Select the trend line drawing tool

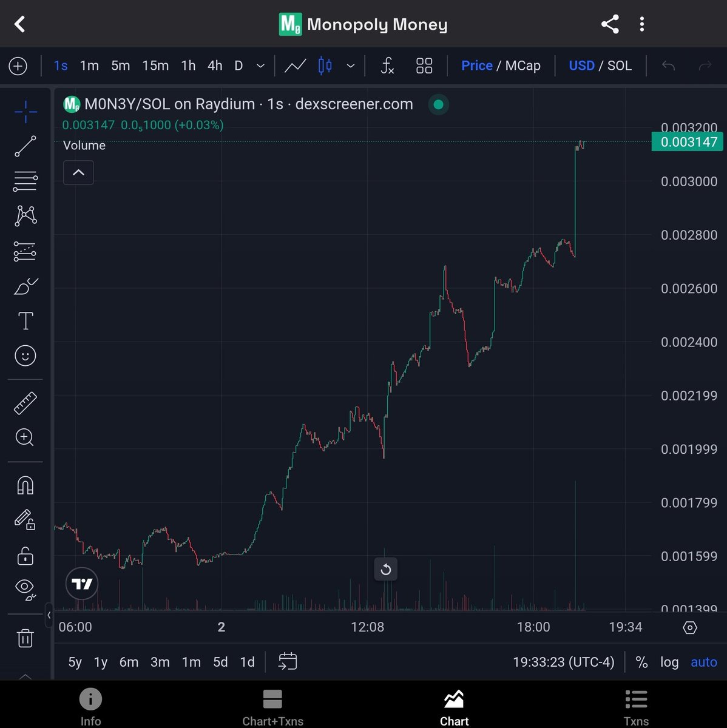pos(25,146)
